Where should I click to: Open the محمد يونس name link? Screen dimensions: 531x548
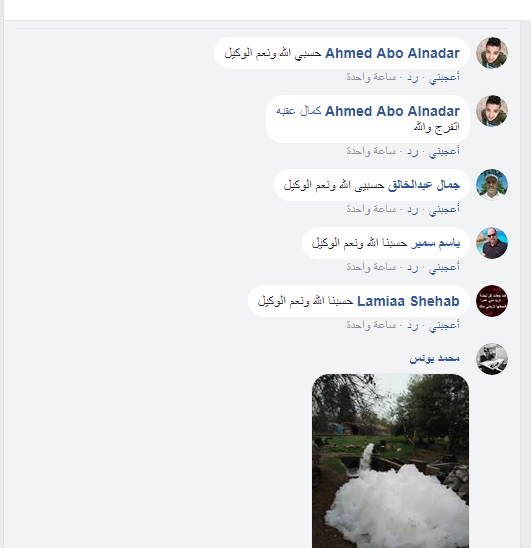(435, 358)
